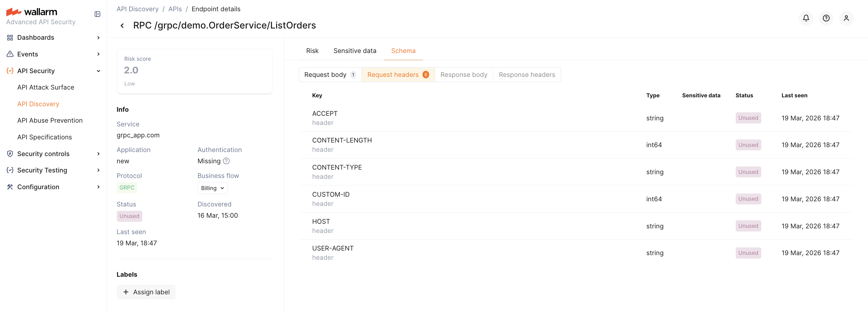Click the Dashboards grid icon

point(9,37)
